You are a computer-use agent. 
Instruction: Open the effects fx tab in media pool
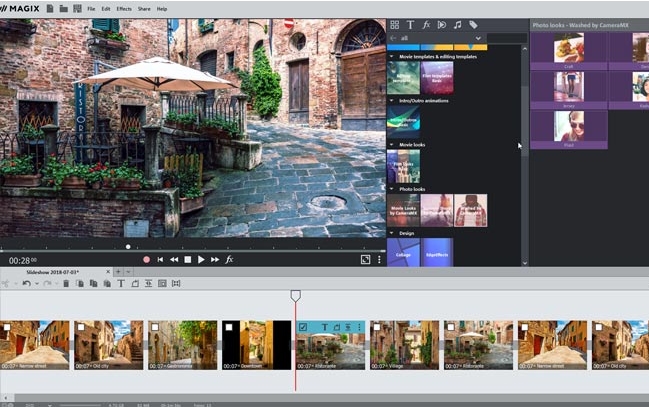(426, 25)
